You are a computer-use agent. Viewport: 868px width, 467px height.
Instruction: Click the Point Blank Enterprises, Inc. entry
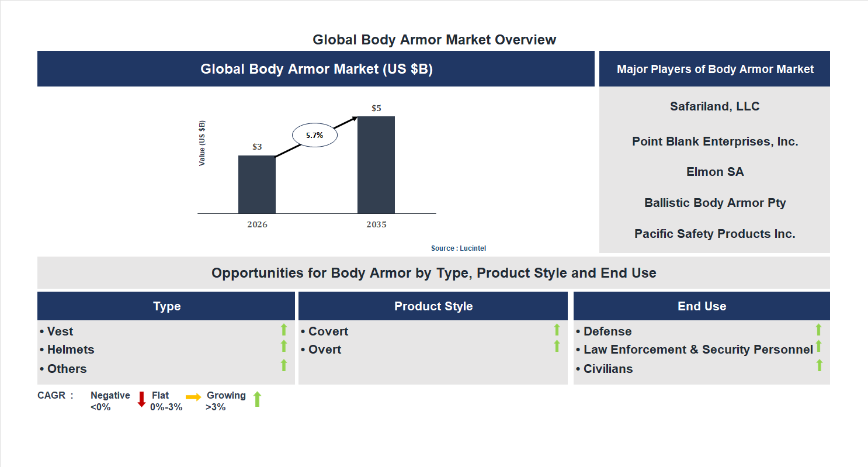(x=714, y=141)
